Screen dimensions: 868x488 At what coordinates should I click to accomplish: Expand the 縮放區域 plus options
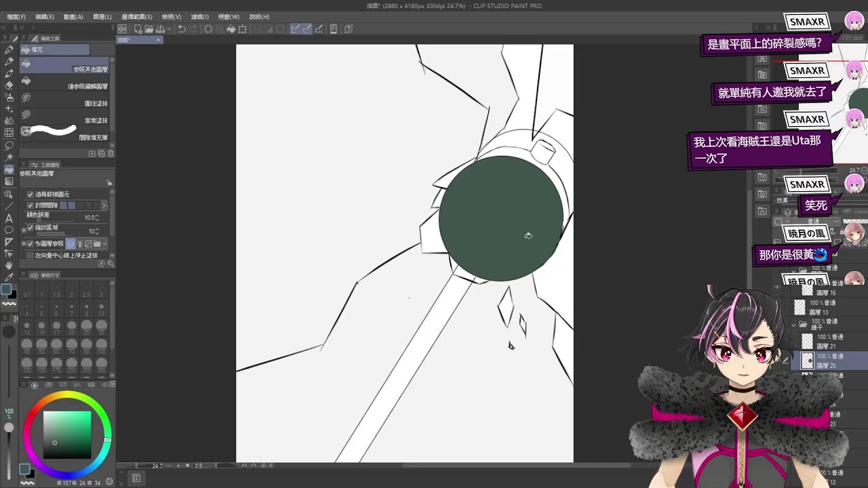coord(24,230)
